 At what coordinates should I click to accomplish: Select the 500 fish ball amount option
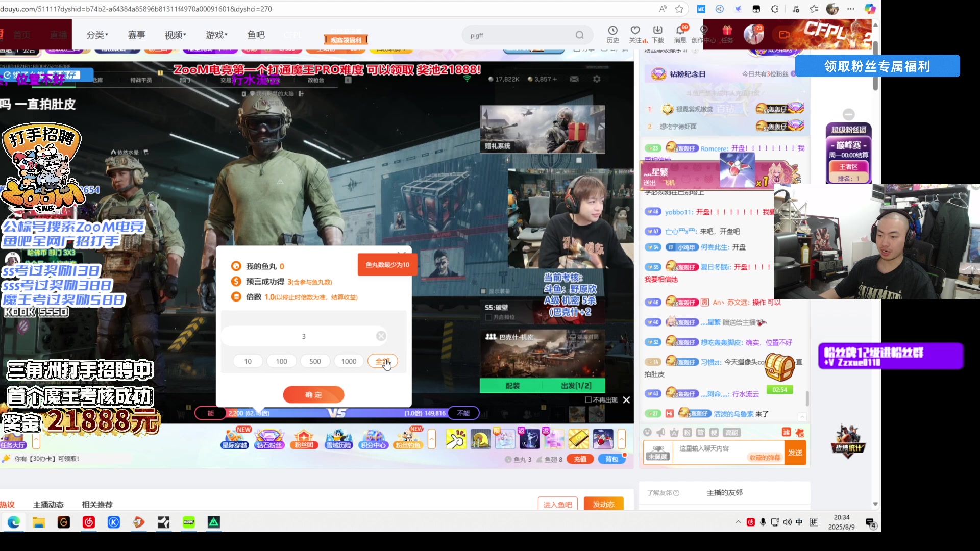[315, 361]
